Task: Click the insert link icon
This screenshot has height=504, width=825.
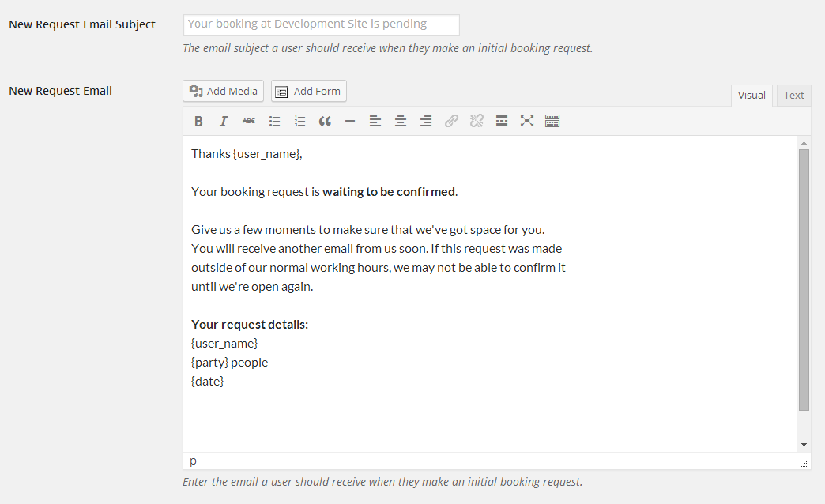Action: [451, 121]
